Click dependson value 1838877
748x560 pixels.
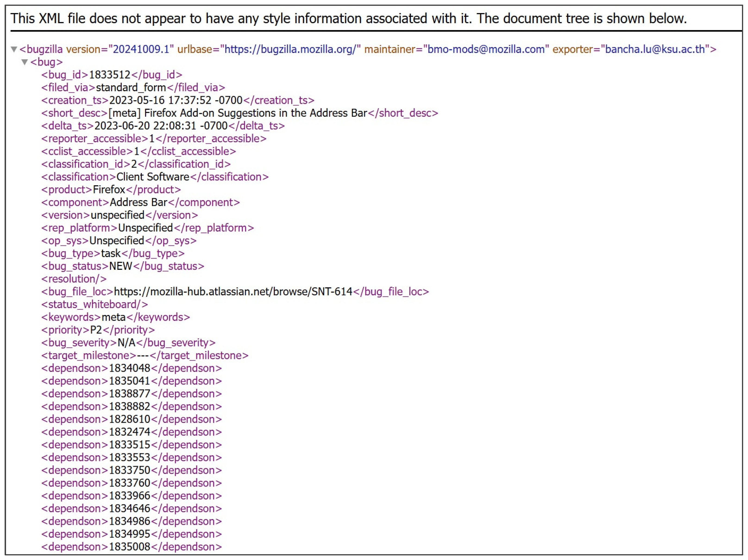coord(129,394)
